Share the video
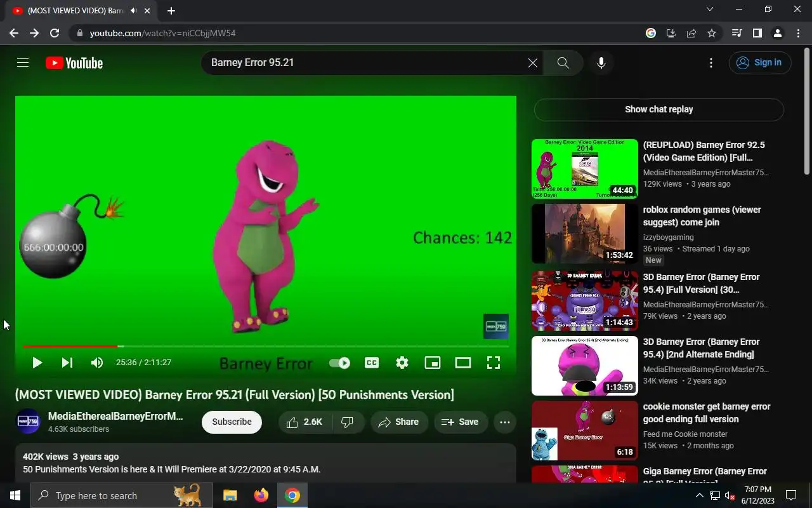 point(398,422)
